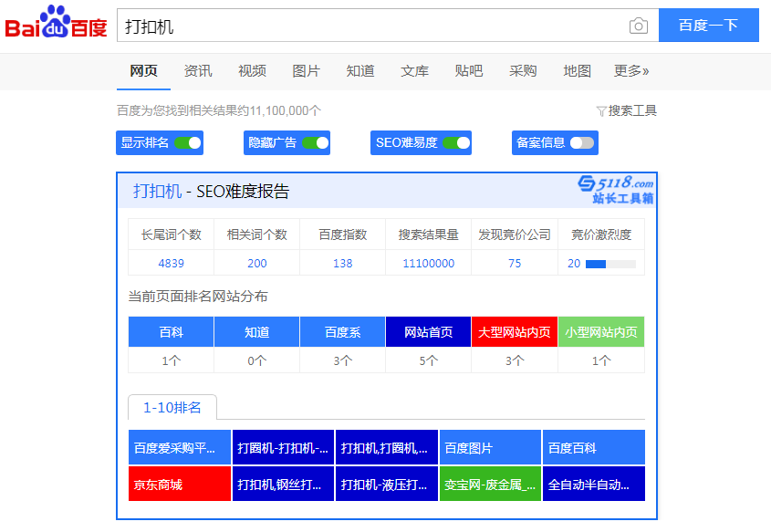Click the search tools filter icon
This screenshot has height=532, width=771.
(601, 111)
